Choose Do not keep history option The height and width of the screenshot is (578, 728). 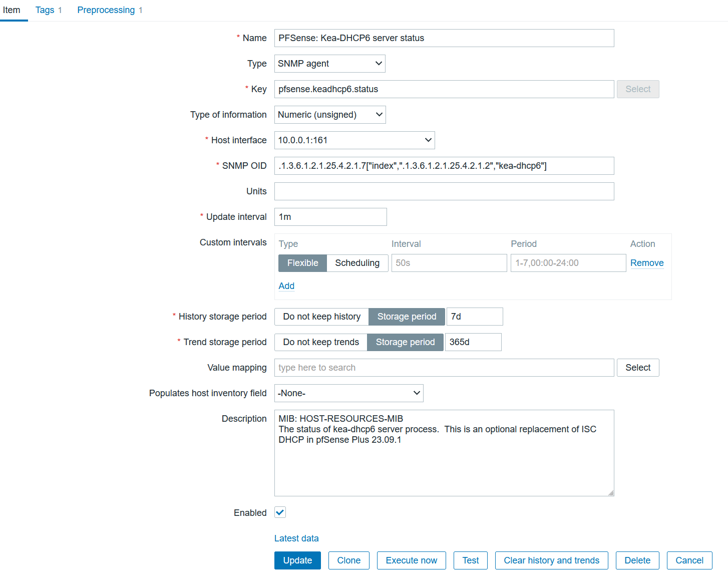321,317
